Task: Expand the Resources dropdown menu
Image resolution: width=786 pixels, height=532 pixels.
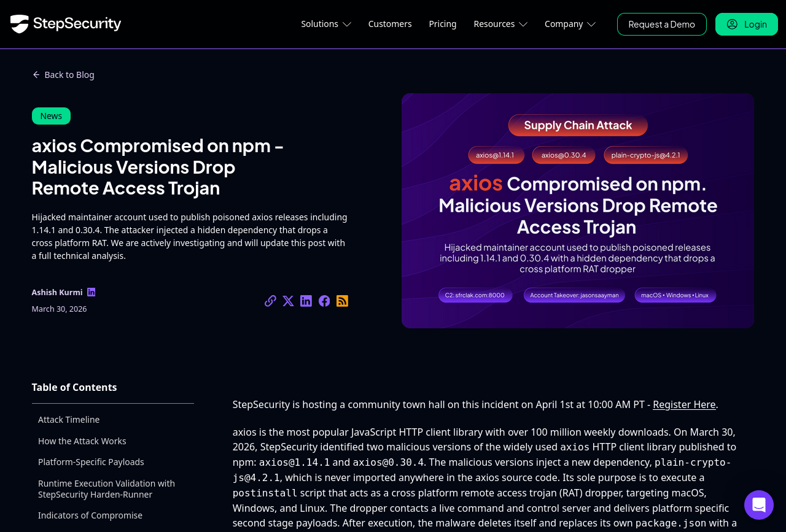Action: (x=500, y=24)
